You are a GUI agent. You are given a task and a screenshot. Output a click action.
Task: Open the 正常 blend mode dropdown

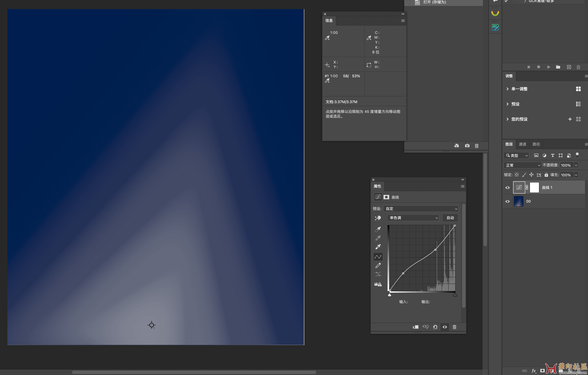tap(522, 165)
